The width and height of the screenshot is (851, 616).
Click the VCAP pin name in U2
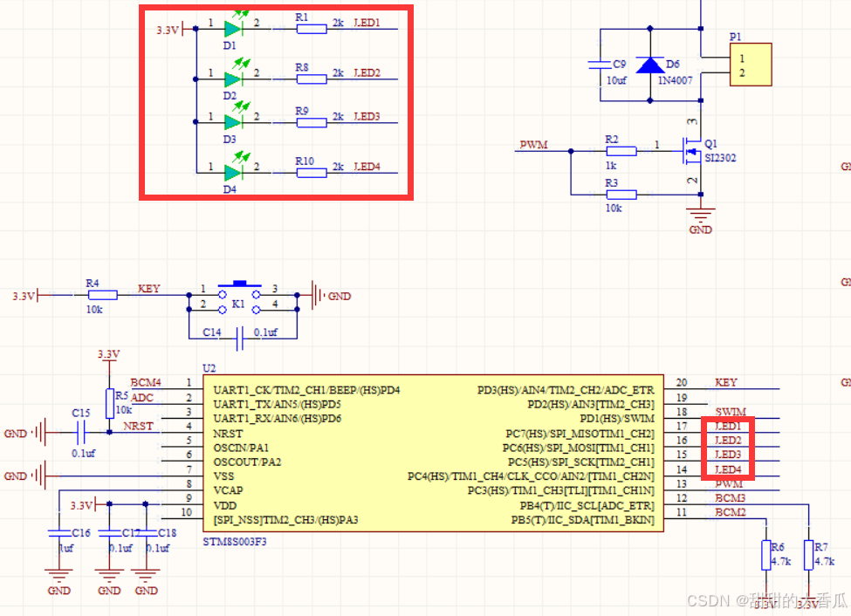point(228,490)
